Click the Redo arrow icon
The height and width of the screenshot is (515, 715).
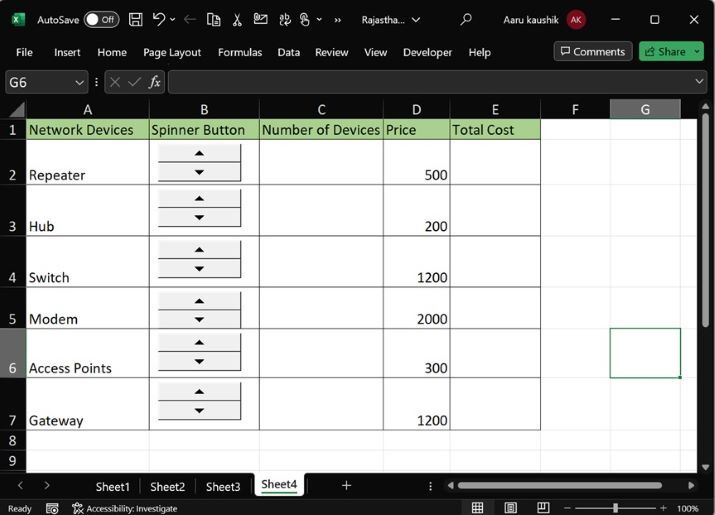pos(190,20)
